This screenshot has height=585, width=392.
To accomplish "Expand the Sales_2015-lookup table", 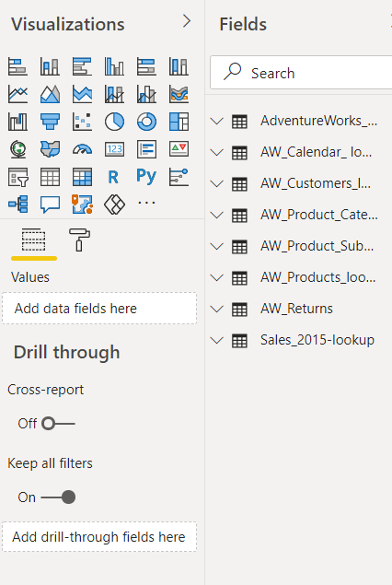I will pos(217,340).
